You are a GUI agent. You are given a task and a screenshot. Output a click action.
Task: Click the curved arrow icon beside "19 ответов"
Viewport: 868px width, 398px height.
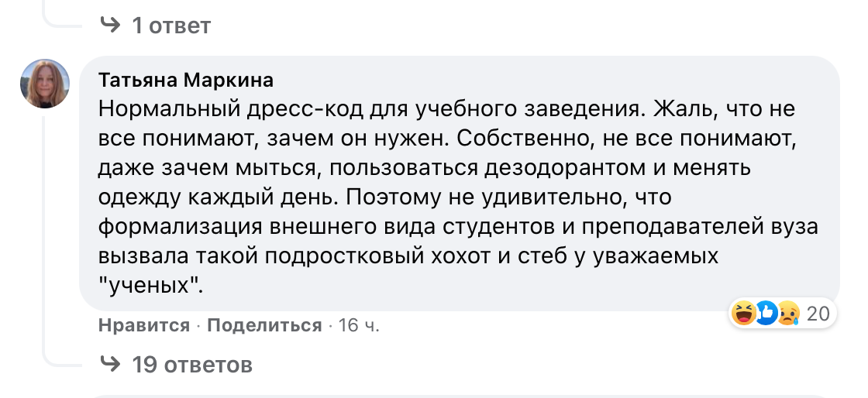pyautogui.click(x=112, y=363)
